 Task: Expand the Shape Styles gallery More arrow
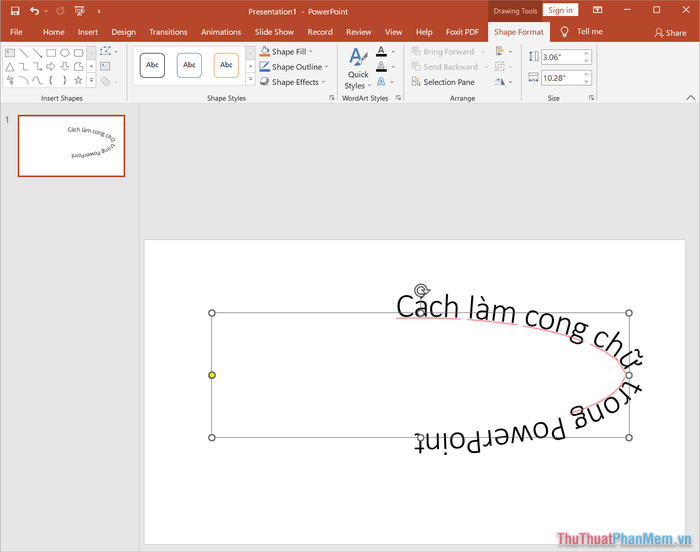(250, 80)
